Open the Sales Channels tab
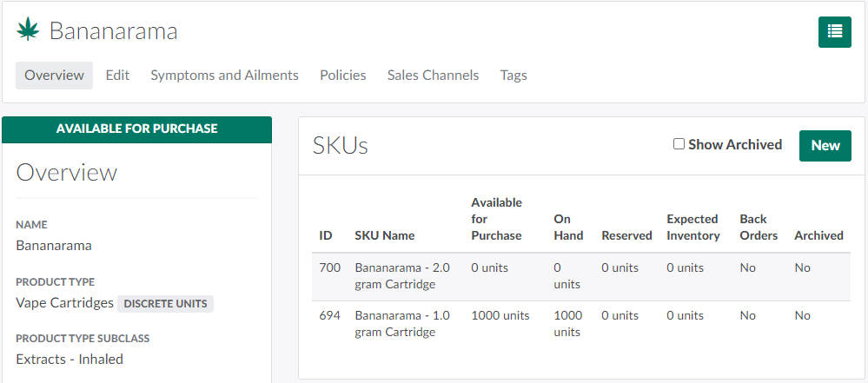Screen dimensions: 868x383 coord(433,76)
